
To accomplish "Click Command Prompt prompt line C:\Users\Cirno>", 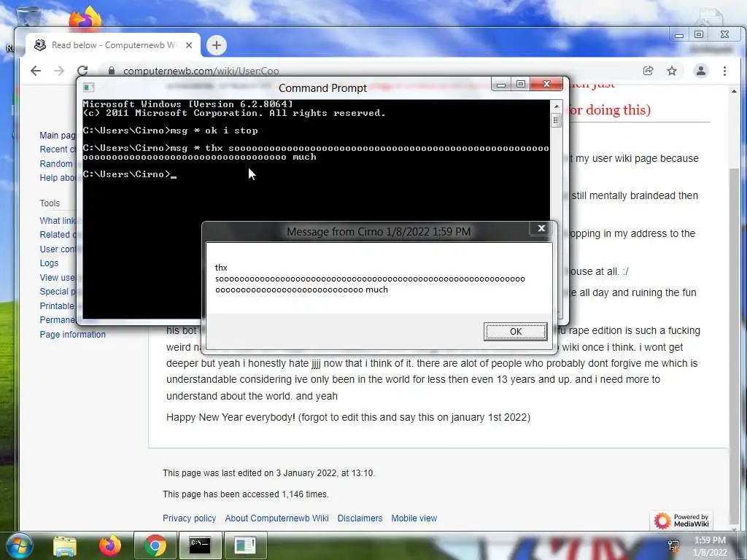I will (130, 174).
